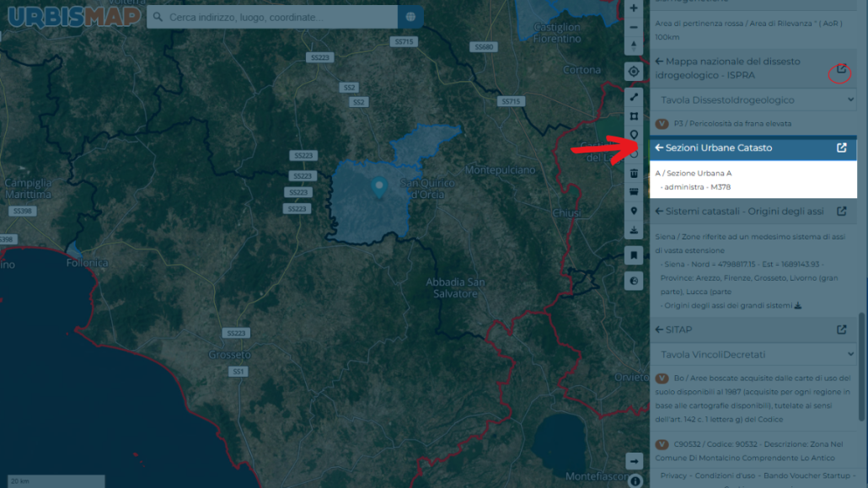The height and width of the screenshot is (488, 868).
Task: Select the measure distance ruler tool
Action: 634,97
